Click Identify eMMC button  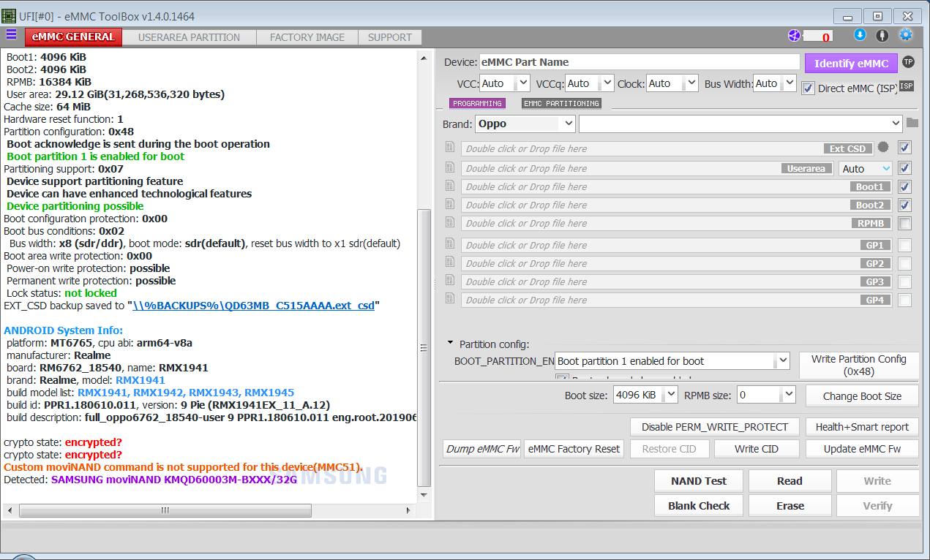[851, 63]
